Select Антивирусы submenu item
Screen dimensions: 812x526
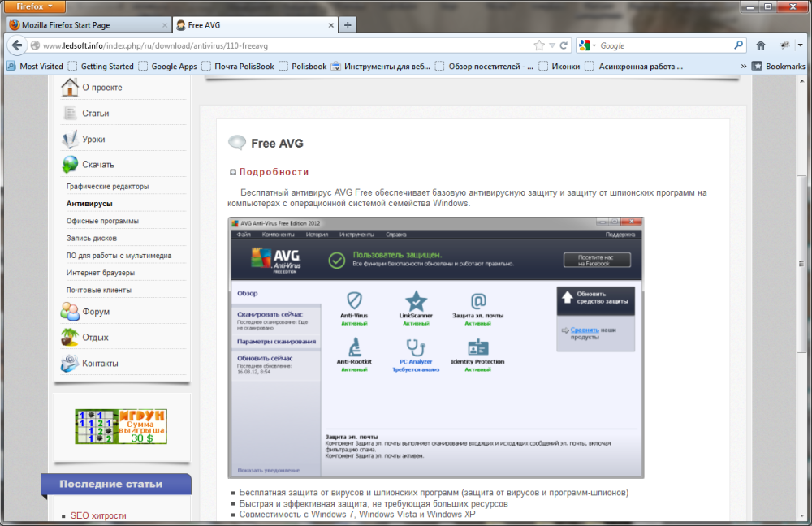(89, 204)
